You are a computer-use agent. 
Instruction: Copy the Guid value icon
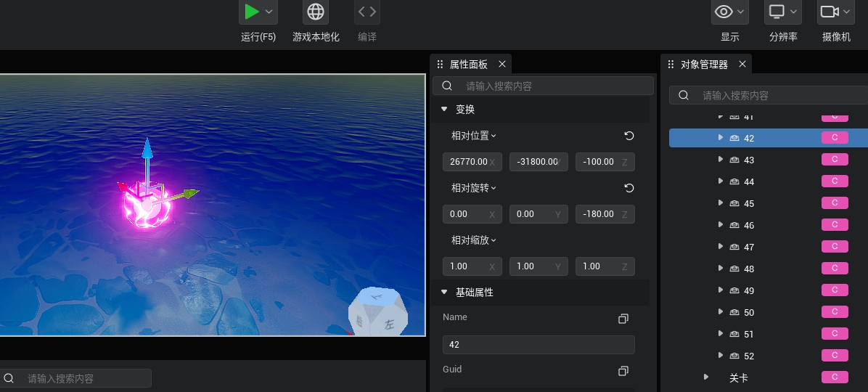pyautogui.click(x=623, y=371)
